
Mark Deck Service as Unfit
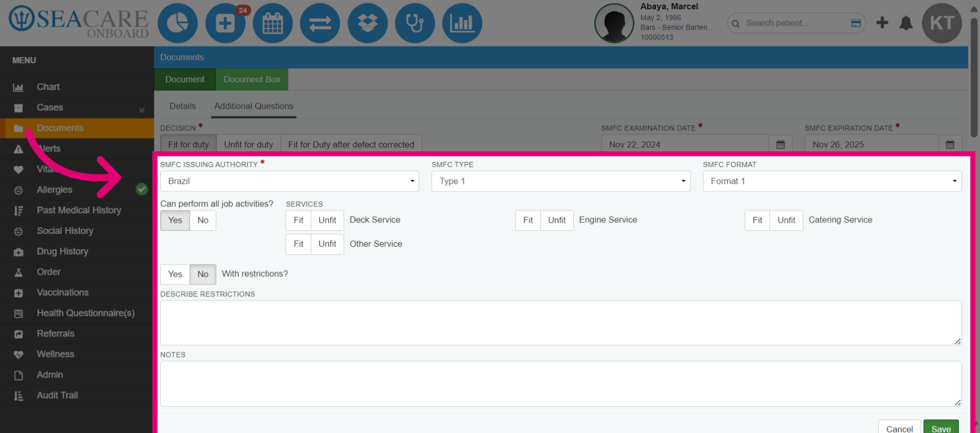[327, 220]
